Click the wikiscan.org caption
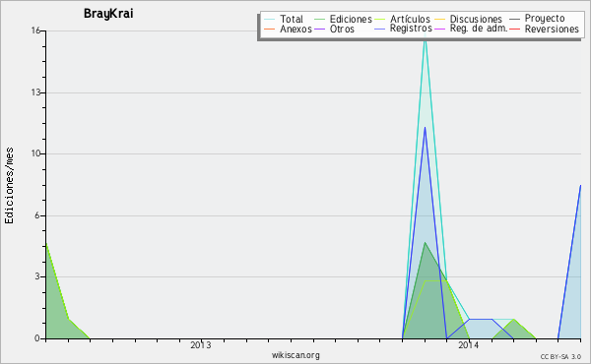Screen dimensions: 591x364 coord(295,355)
